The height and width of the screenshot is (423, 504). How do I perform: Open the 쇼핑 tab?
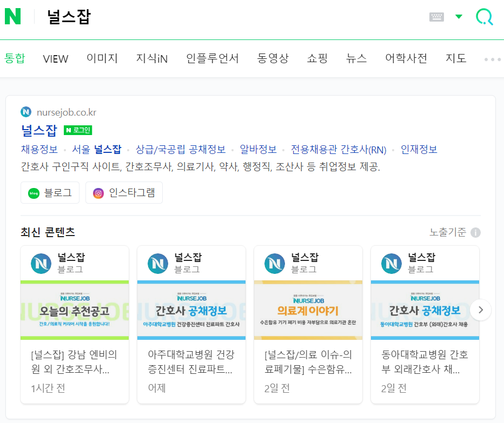317,58
